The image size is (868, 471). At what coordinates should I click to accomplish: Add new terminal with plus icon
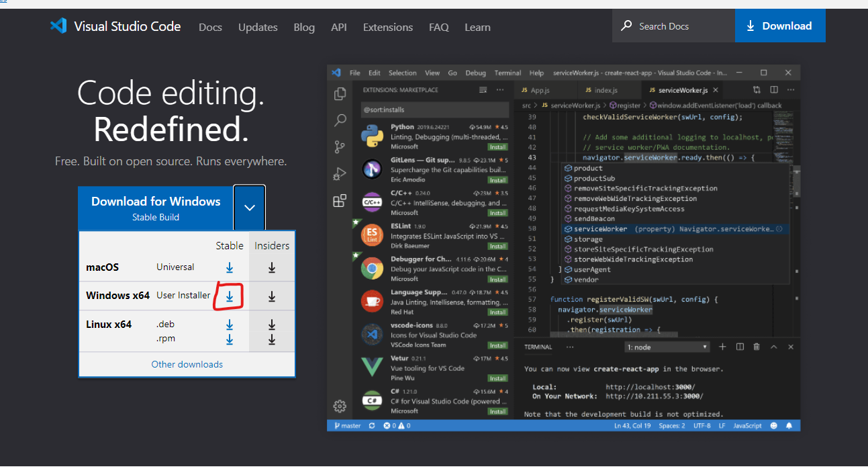click(722, 347)
